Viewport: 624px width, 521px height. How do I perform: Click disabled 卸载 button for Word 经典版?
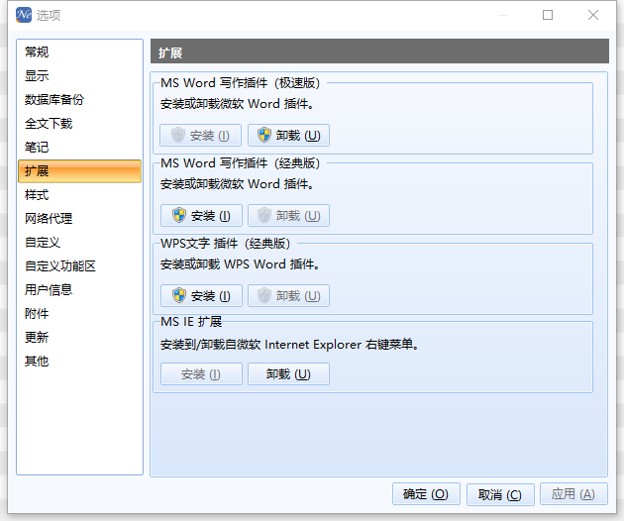pos(289,216)
